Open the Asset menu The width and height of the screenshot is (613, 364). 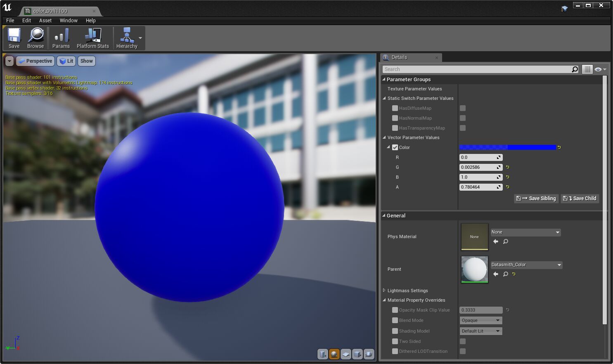[45, 20]
